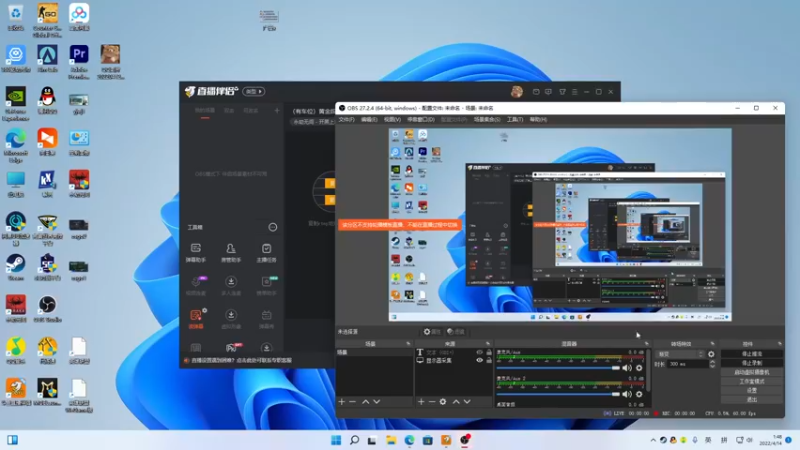Screen dimensions: 800x450
Task: Remove the selected source with the minus icon
Action: tap(432, 402)
